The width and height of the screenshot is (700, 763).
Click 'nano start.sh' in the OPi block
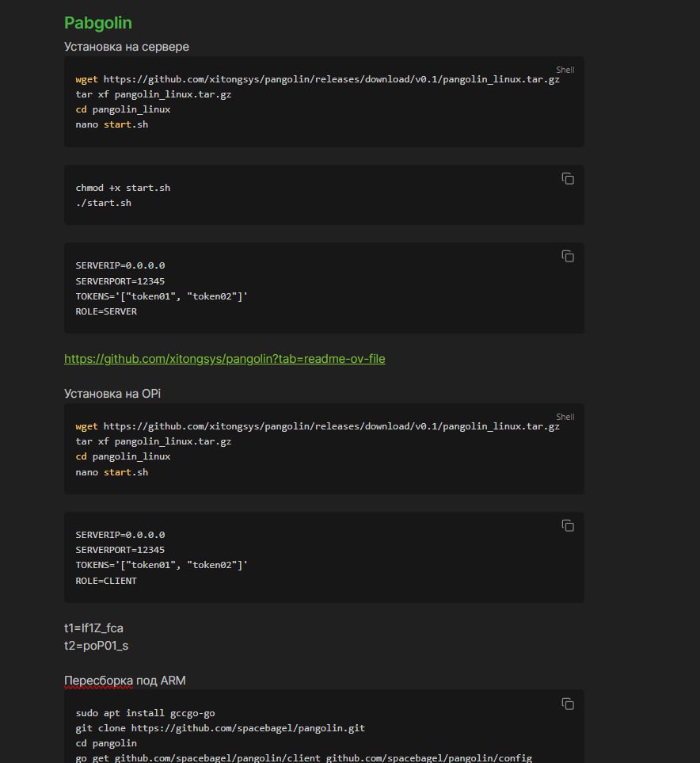point(112,472)
